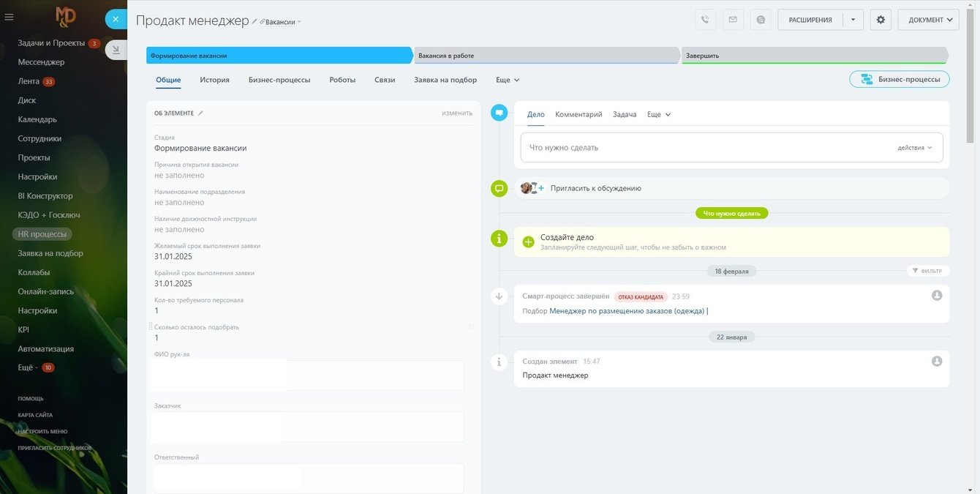
Task: Click ПРИГЛАСИТЬ СОТРУДНИКОВ in the sidebar
Action: (55, 448)
